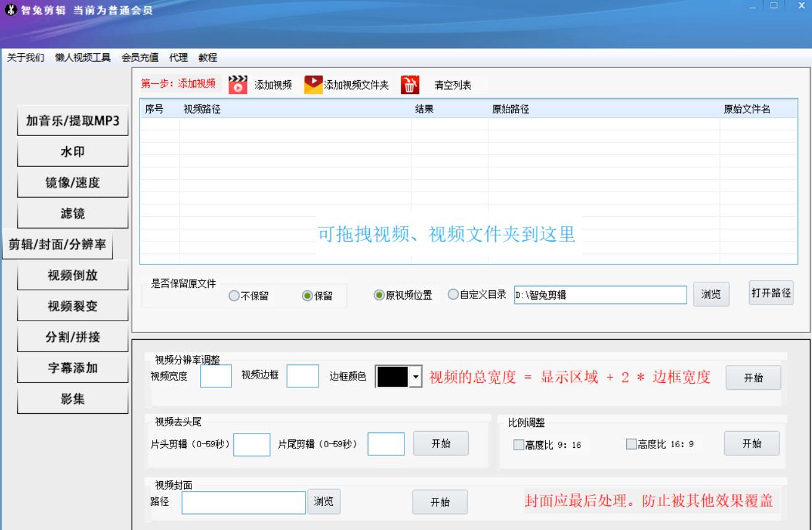Image resolution: width=812 pixels, height=530 pixels.
Task: Click the 片头剪辑 seconds field
Action: coord(252,444)
